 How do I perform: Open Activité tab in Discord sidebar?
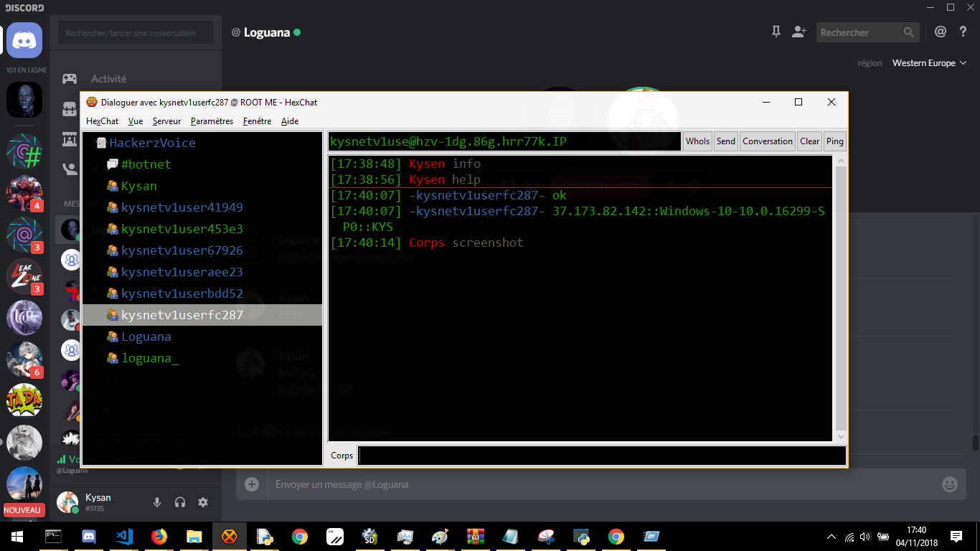tap(108, 79)
